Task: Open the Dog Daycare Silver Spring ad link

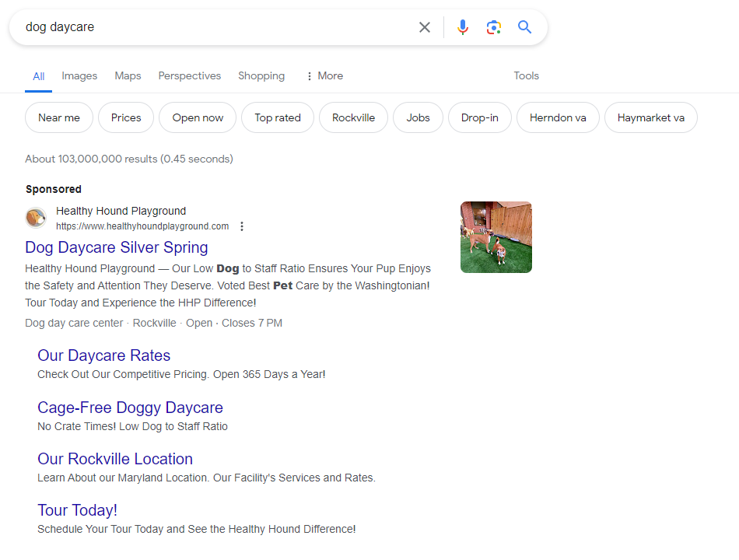Action: (117, 247)
